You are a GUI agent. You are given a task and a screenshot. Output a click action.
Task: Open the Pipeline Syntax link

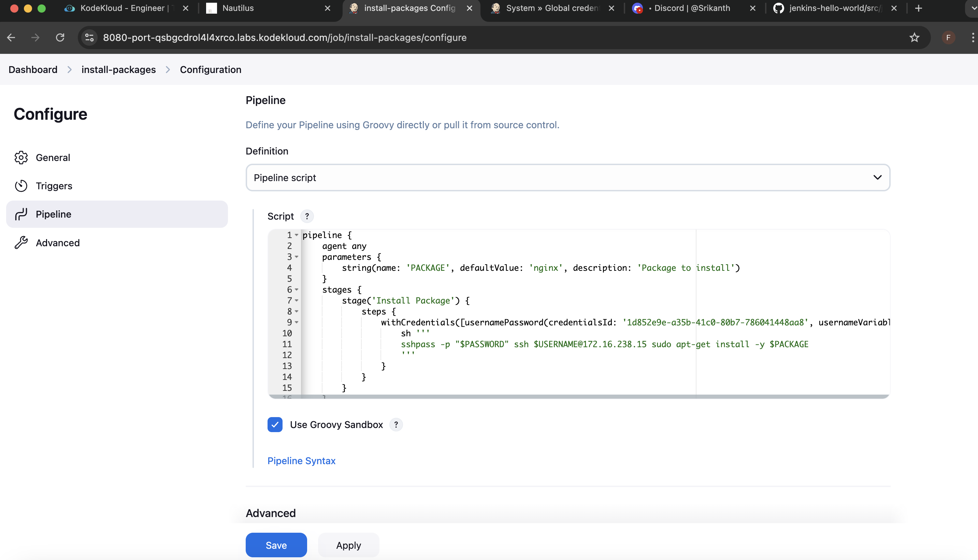point(301,461)
